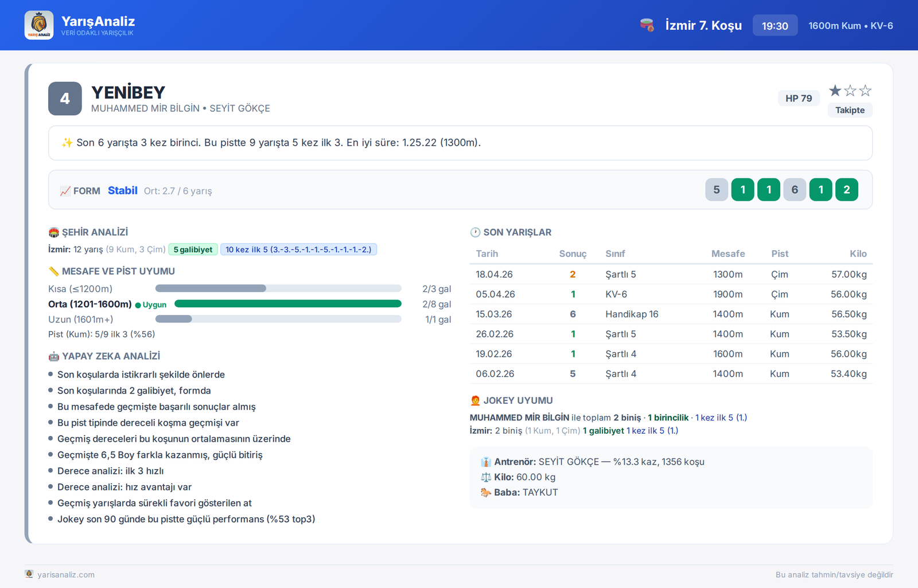Select the 26.02.26 race row date
918x588 pixels.
[495, 334]
